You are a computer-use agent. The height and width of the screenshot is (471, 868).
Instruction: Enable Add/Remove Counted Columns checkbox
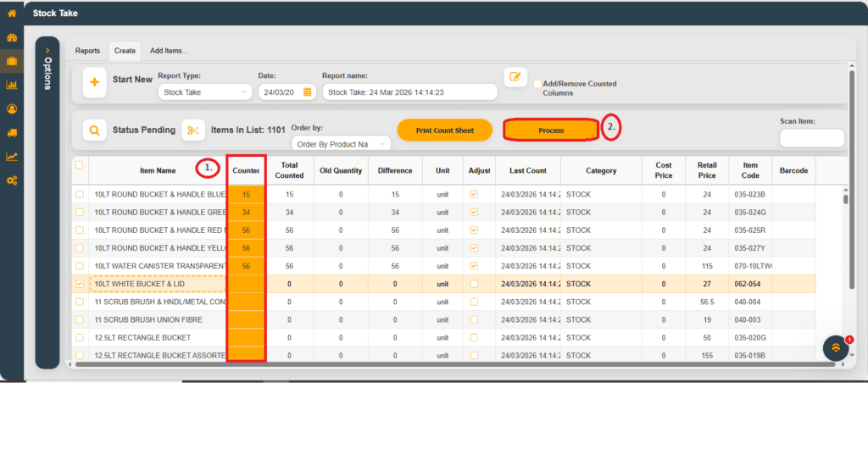[537, 84]
